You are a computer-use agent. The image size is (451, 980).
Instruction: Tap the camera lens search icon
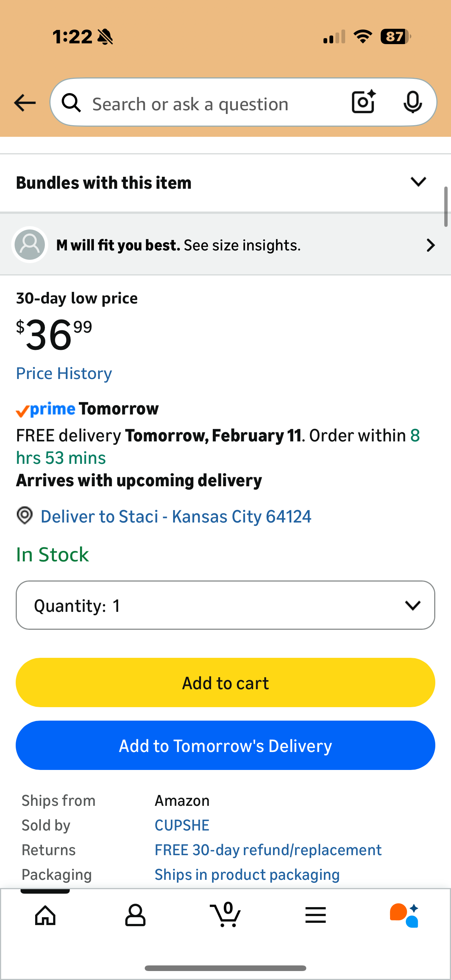click(x=363, y=102)
